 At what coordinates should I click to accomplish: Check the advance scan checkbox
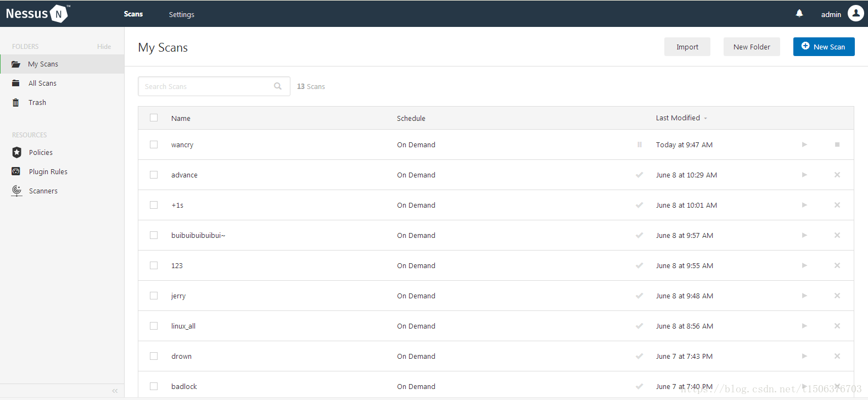(x=154, y=175)
